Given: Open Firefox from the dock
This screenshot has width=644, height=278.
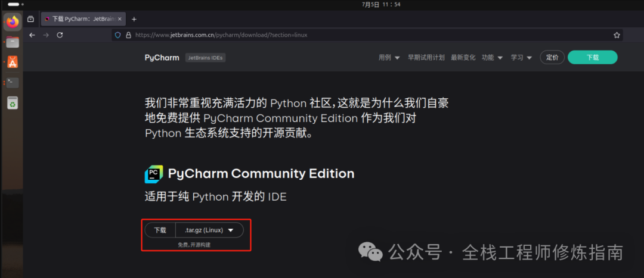Looking at the screenshot, I should (x=13, y=22).
